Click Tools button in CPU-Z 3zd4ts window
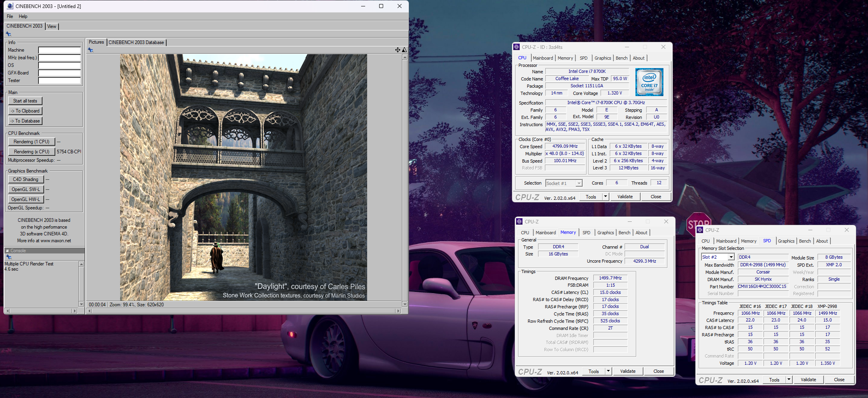This screenshot has width=868, height=398. 591,197
